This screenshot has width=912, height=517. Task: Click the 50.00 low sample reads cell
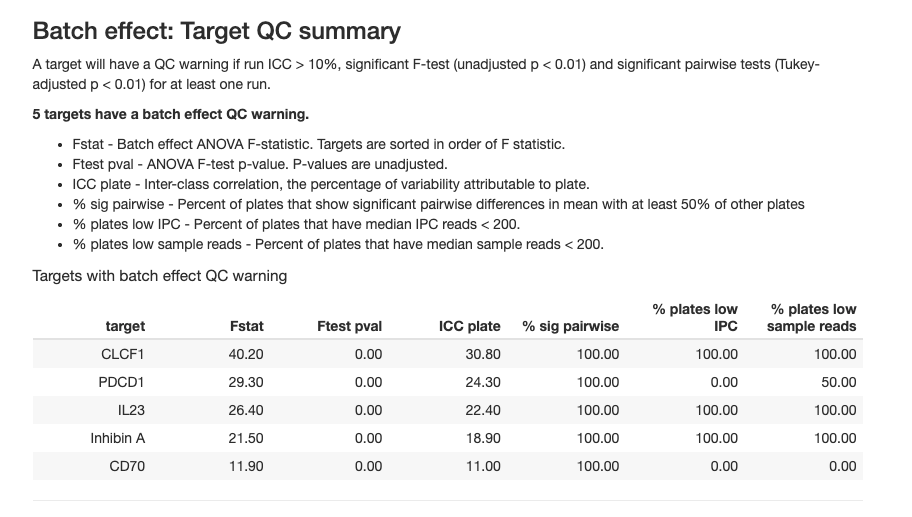(839, 382)
